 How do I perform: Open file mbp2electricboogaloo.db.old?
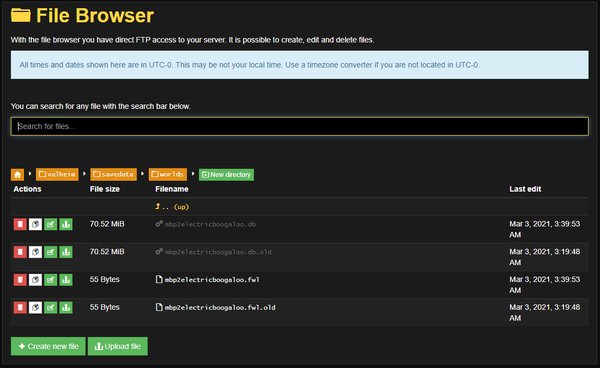click(x=218, y=252)
